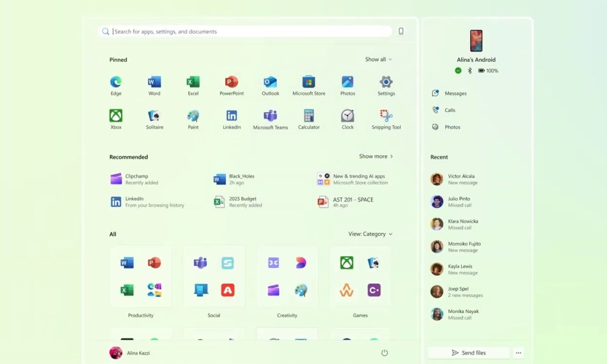Open Paint in Creativity category

(301, 290)
